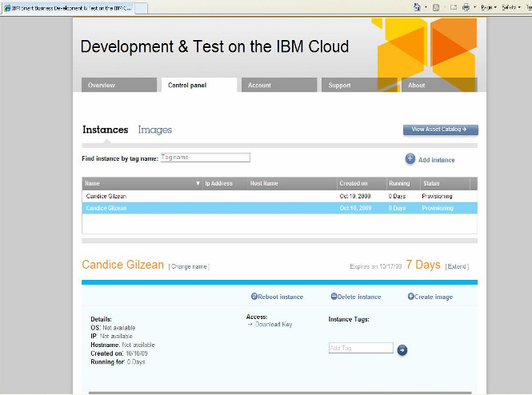Go to the Support tab

(359, 85)
